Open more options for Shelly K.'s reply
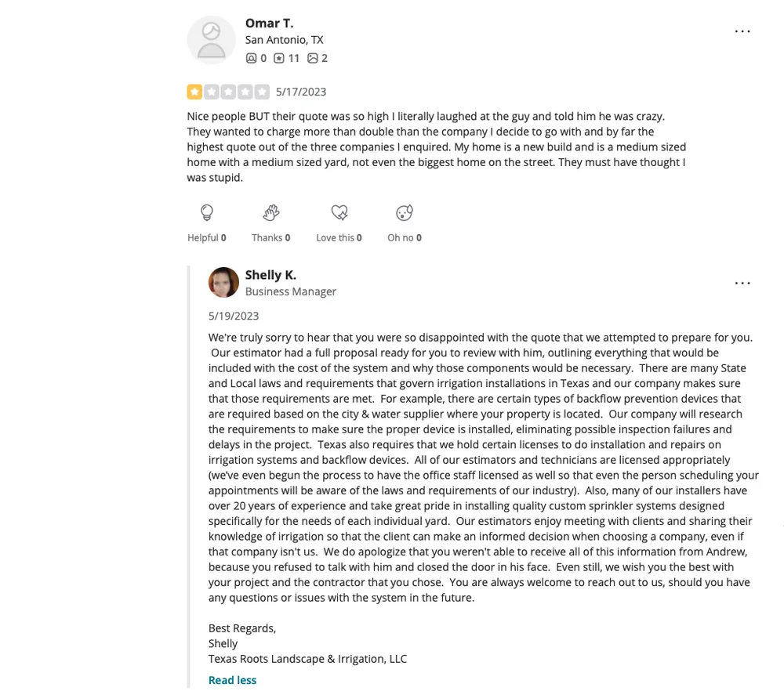This screenshot has width=784, height=691. pos(742,283)
